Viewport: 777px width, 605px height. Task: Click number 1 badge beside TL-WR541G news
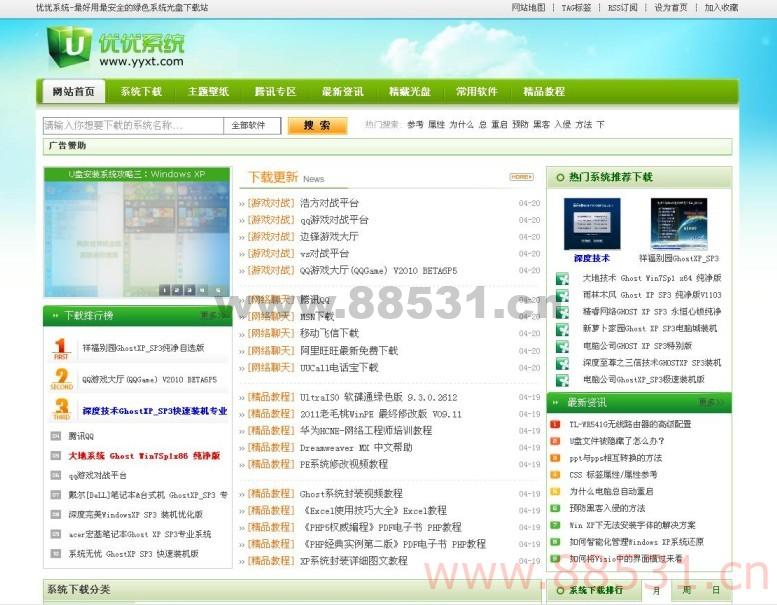[555, 424]
